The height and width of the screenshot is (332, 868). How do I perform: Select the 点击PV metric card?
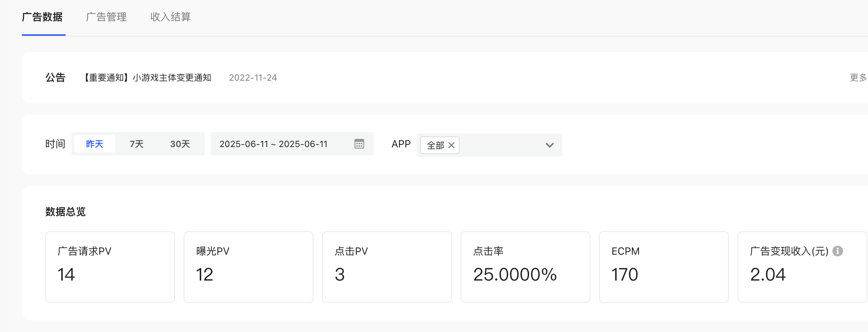point(387,267)
